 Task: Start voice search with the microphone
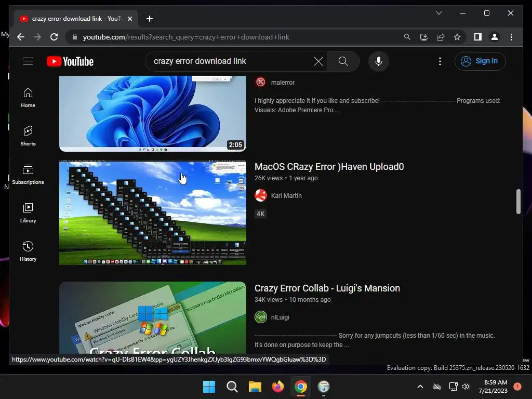pos(379,61)
